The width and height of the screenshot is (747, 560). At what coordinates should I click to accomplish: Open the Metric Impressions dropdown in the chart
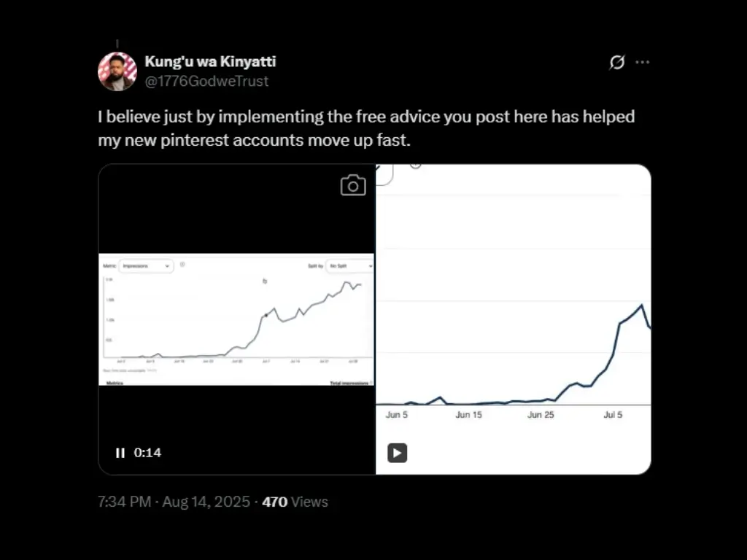(146, 266)
